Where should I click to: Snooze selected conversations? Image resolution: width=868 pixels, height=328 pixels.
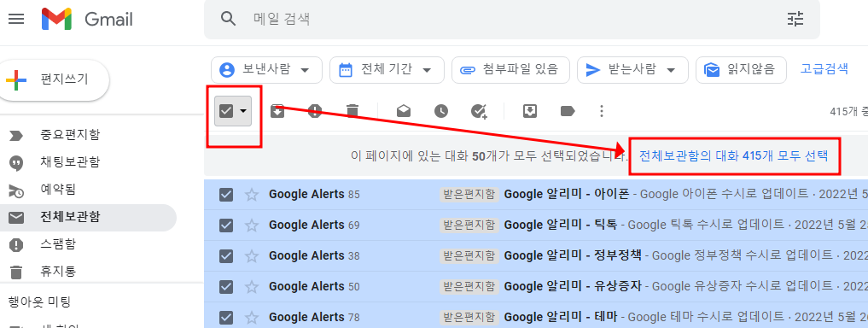tap(440, 111)
